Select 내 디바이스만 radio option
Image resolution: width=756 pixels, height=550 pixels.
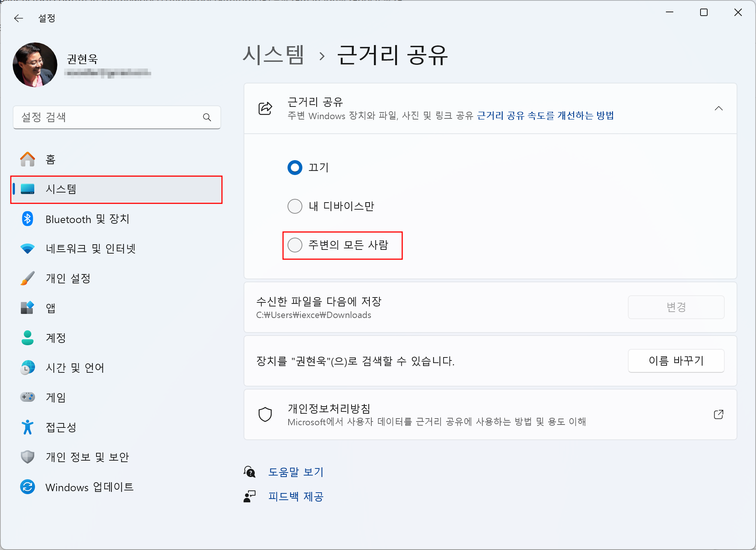tap(295, 206)
